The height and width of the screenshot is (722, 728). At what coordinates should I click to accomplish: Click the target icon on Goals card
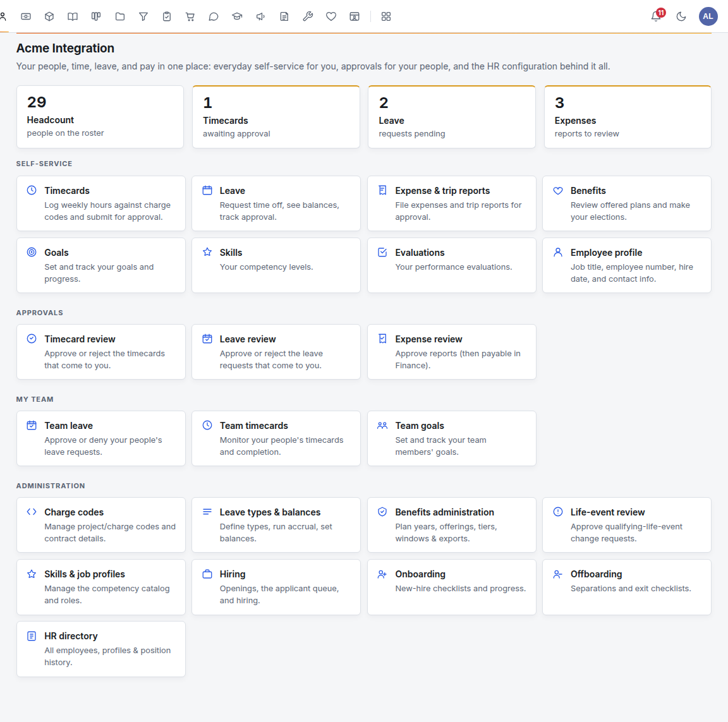(32, 253)
